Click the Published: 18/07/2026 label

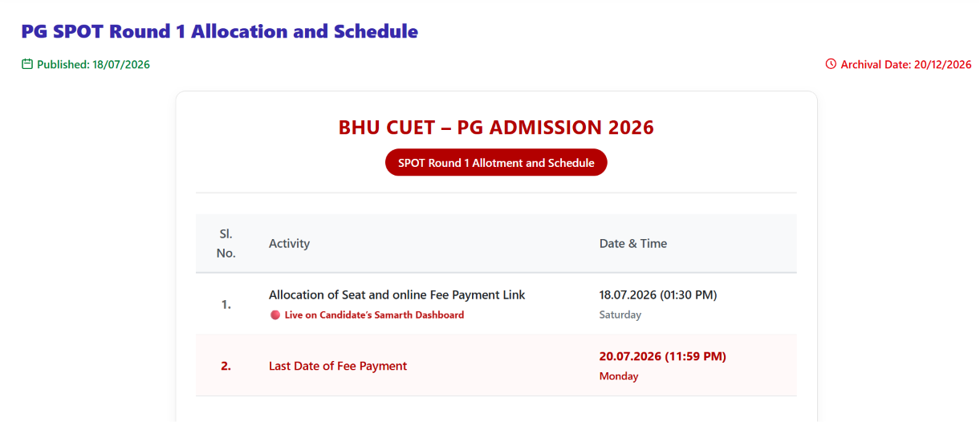pyautogui.click(x=93, y=64)
